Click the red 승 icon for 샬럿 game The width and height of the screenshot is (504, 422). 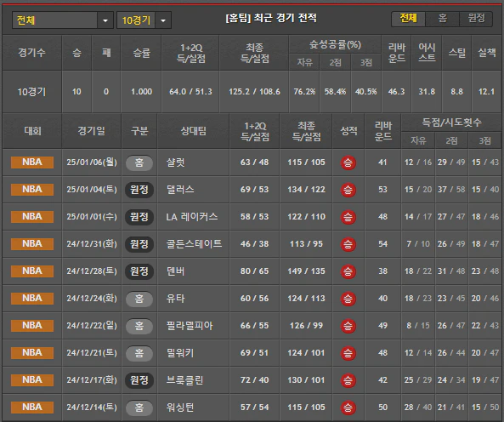pyautogui.click(x=348, y=163)
